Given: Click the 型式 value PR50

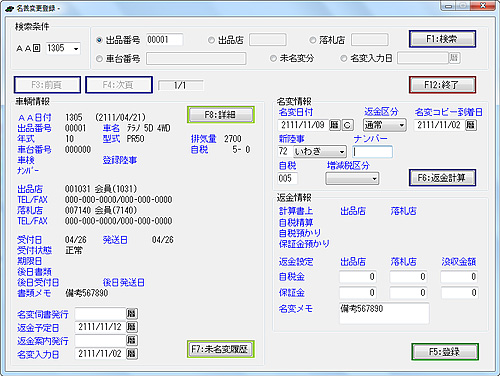Looking at the screenshot, I should (x=135, y=139).
